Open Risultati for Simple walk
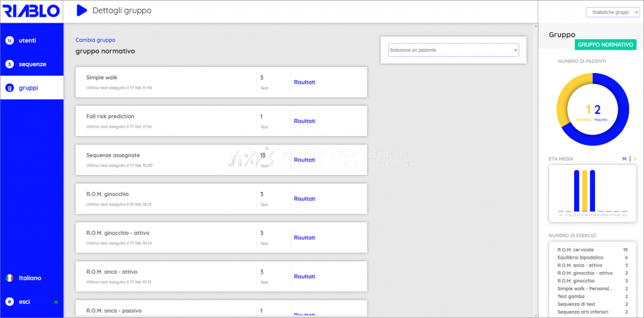This screenshot has height=318, width=644. [x=304, y=82]
